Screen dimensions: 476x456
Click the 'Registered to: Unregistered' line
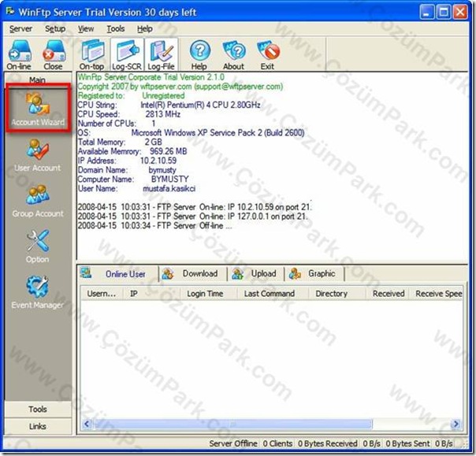tap(131, 95)
